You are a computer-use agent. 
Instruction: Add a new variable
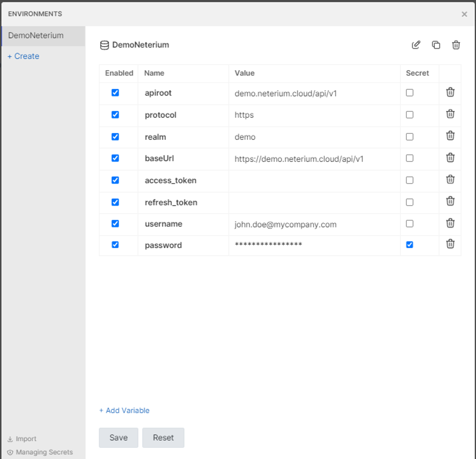click(x=124, y=410)
